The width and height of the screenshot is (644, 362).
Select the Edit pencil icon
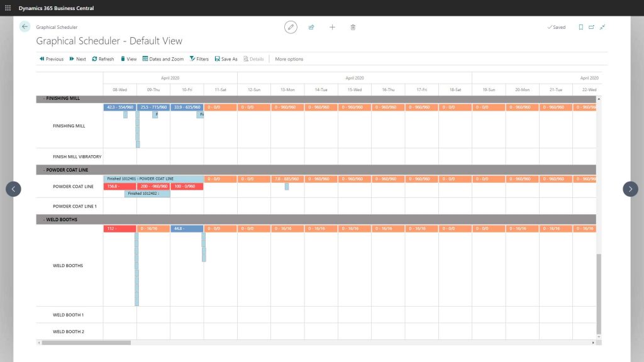pyautogui.click(x=291, y=27)
